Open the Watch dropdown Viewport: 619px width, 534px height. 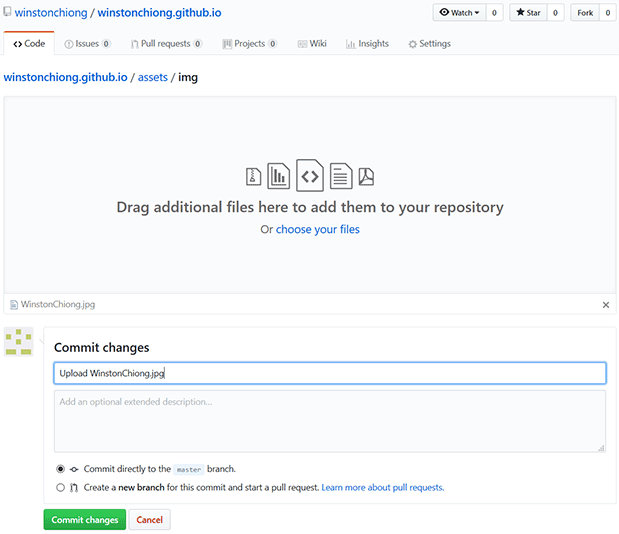[x=460, y=13]
